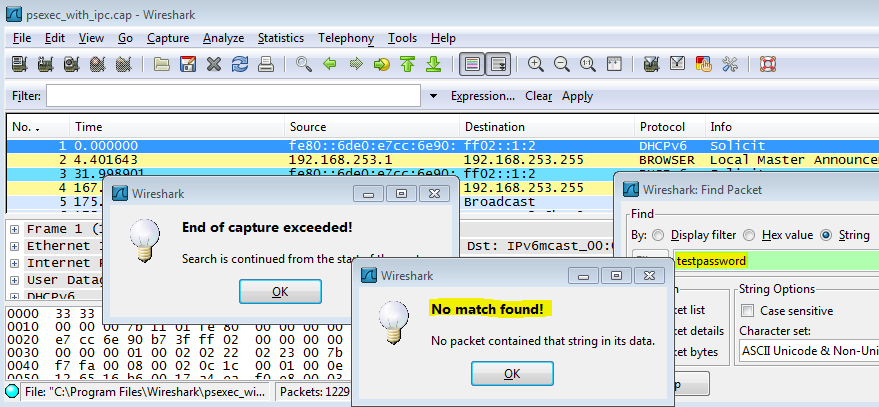Open the File menu
This screenshot has height=407, width=879.
click(x=22, y=38)
